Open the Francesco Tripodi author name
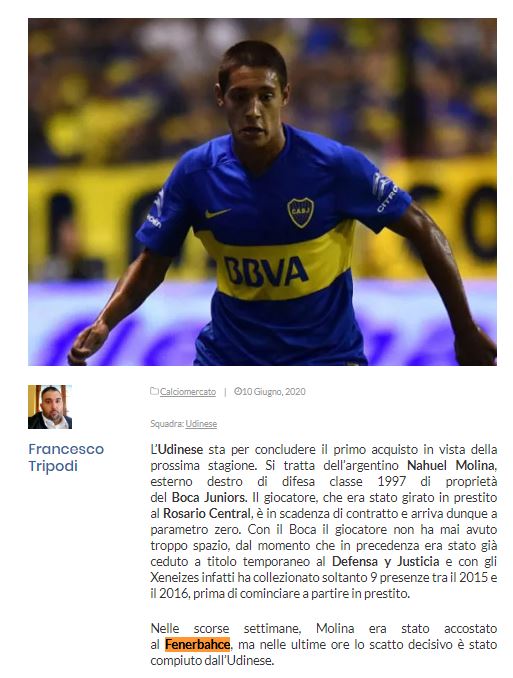 click(66, 457)
